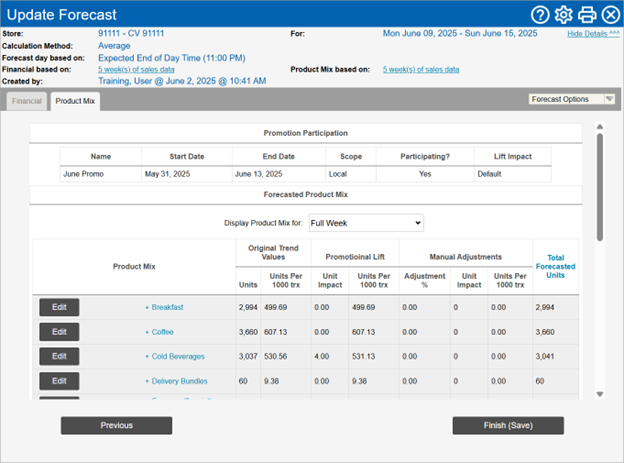Image resolution: width=624 pixels, height=463 pixels.
Task: Click the Previous button
Action: (x=117, y=426)
